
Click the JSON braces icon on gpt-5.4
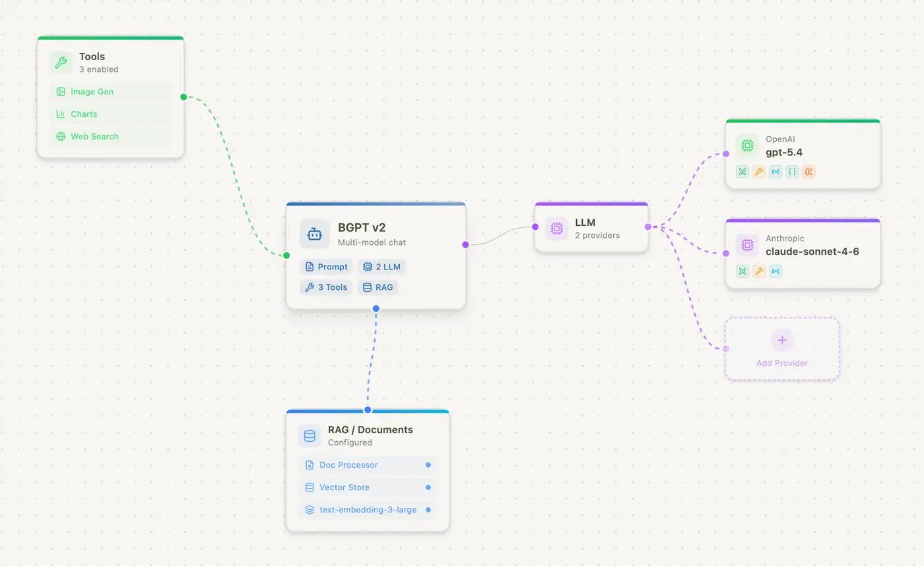coord(793,172)
